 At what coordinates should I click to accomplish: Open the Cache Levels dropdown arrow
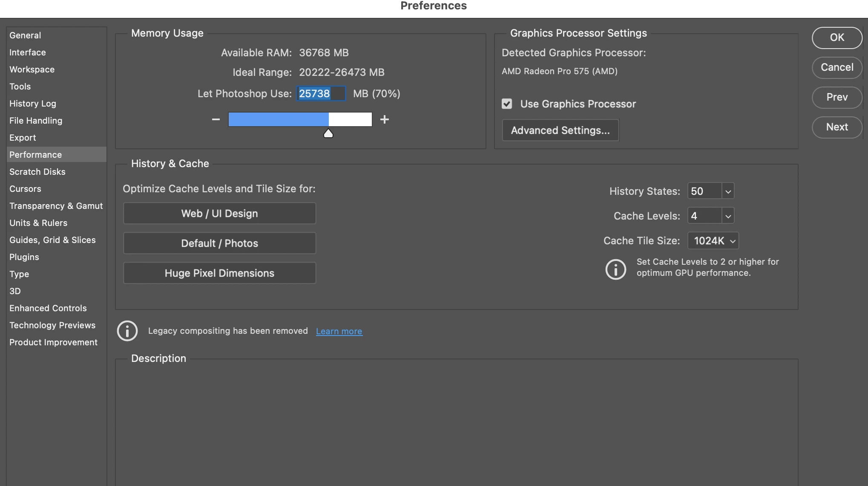point(728,216)
